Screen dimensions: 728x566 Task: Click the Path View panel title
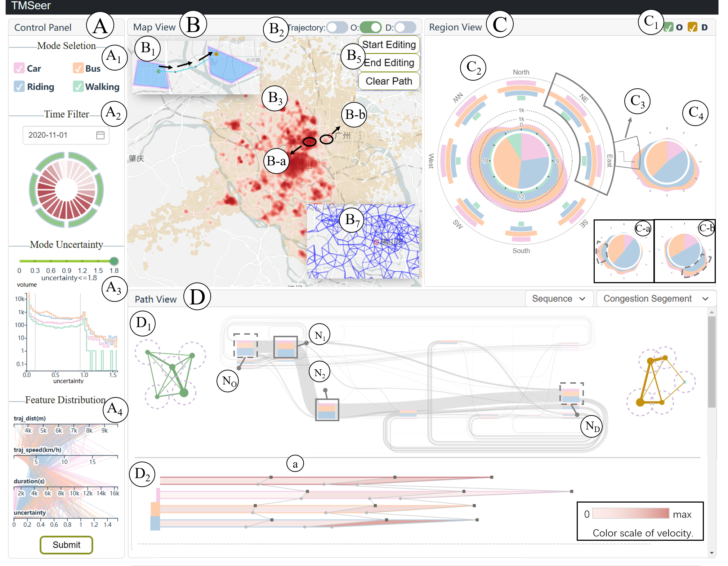point(156,299)
